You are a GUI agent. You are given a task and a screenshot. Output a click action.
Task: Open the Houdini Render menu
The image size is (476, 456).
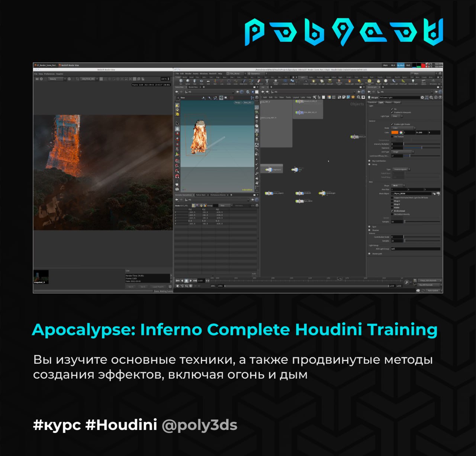[x=188, y=74]
